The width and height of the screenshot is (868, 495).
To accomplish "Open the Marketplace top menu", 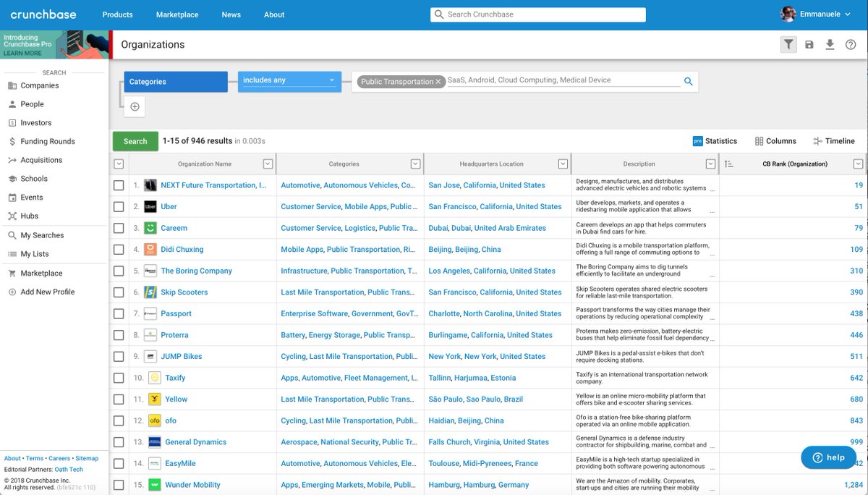I will pyautogui.click(x=177, y=14).
